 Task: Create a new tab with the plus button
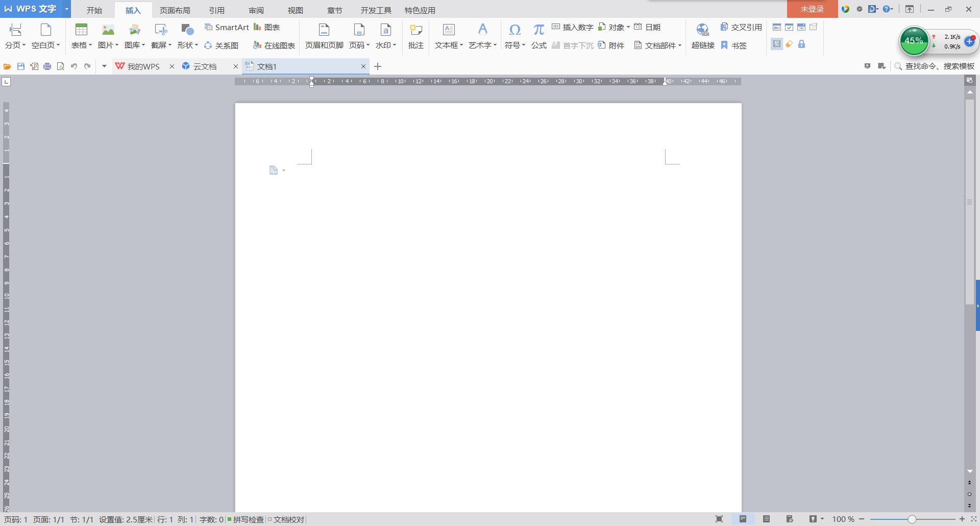pos(378,66)
